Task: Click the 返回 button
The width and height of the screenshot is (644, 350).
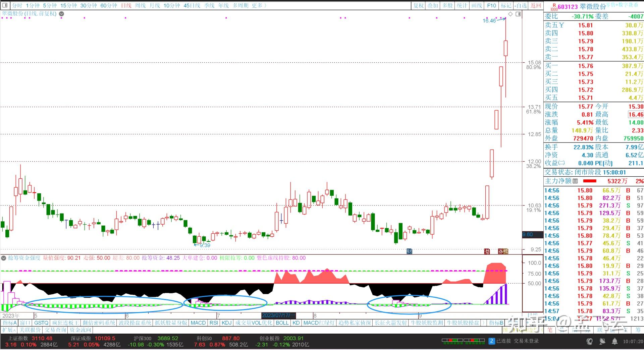Action: (536, 5)
